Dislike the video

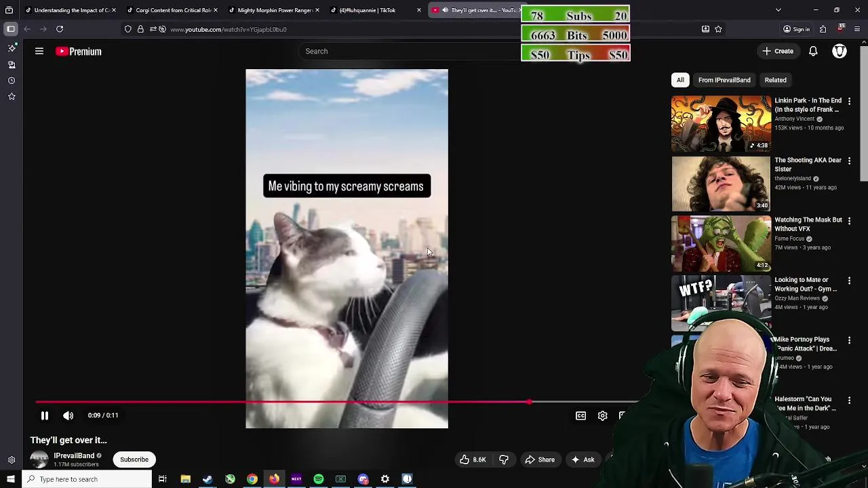coord(504,460)
